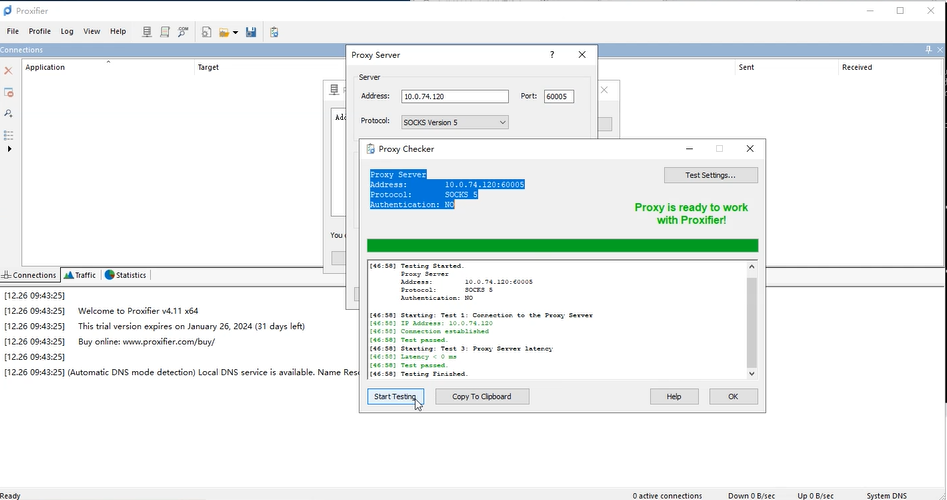Viewport: 947px width, 500px height.
Task: Click 'Down 0 B/sec' status entry
Action: pos(751,496)
